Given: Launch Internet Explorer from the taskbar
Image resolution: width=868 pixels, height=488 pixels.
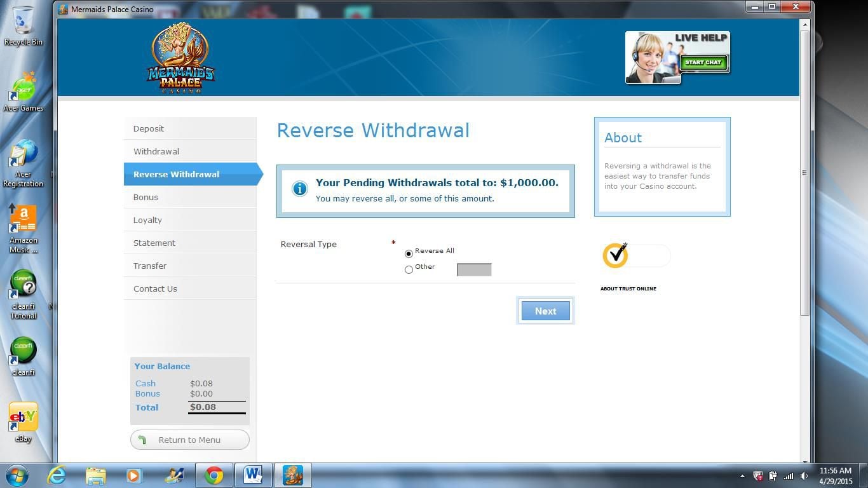Looking at the screenshot, I should 57,475.
